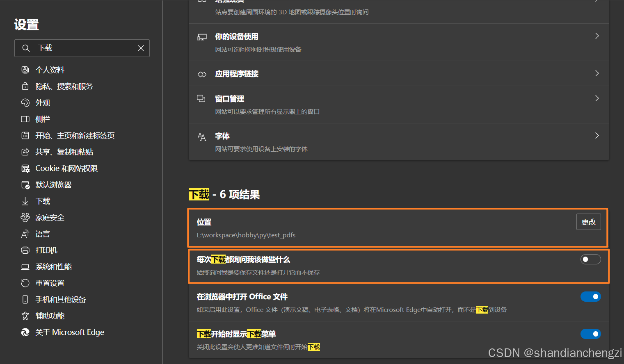Clear the search box with the X
This screenshot has width=624, height=364.
pyautogui.click(x=141, y=48)
